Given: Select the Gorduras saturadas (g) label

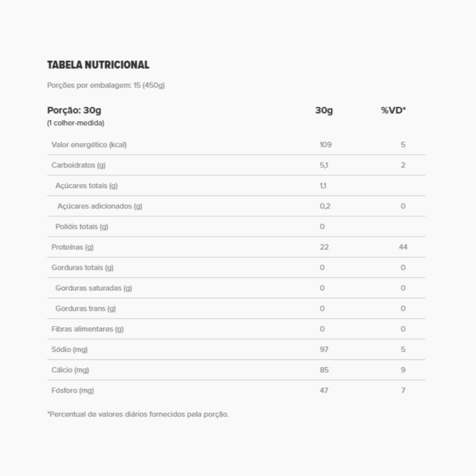Looking at the screenshot, I should pos(93,288).
